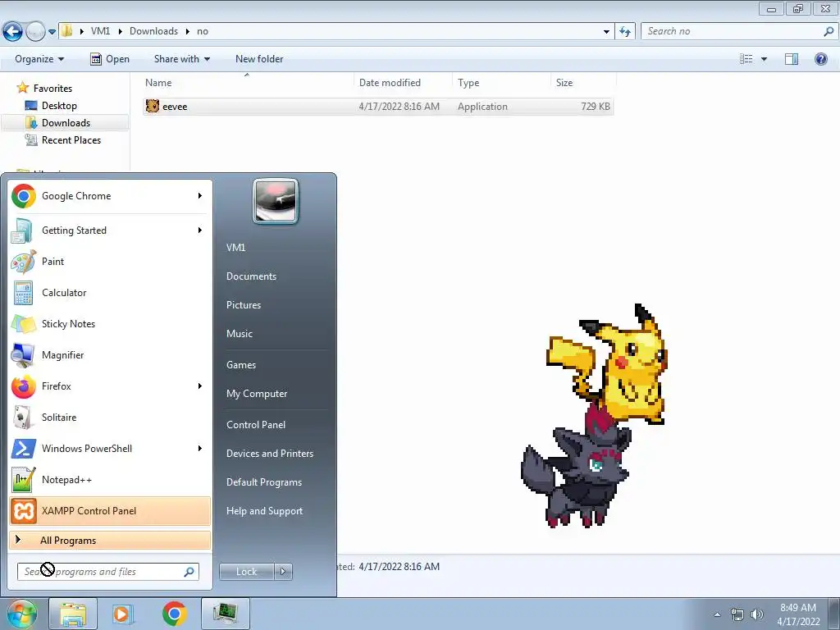Expand Windows PowerShell jump list arrow
Viewport: 840px width, 630px height.
pyautogui.click(x=200, y=449)
